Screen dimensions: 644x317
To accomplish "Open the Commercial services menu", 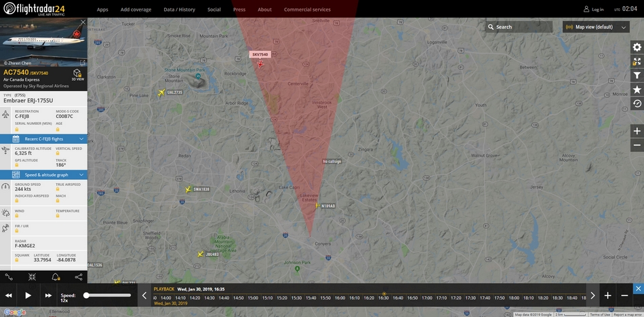I will click(307, 10).
